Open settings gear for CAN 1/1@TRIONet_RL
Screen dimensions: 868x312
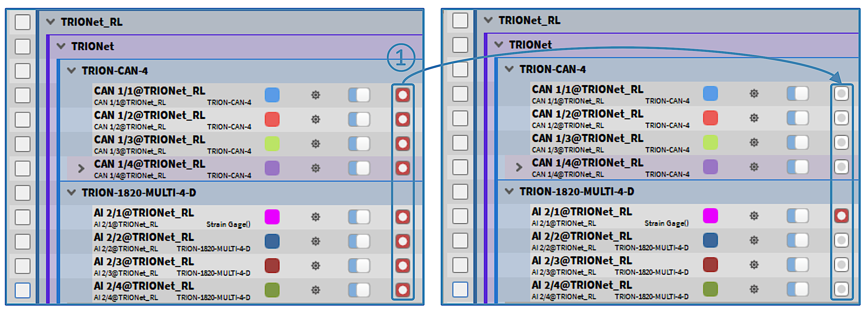316,95
